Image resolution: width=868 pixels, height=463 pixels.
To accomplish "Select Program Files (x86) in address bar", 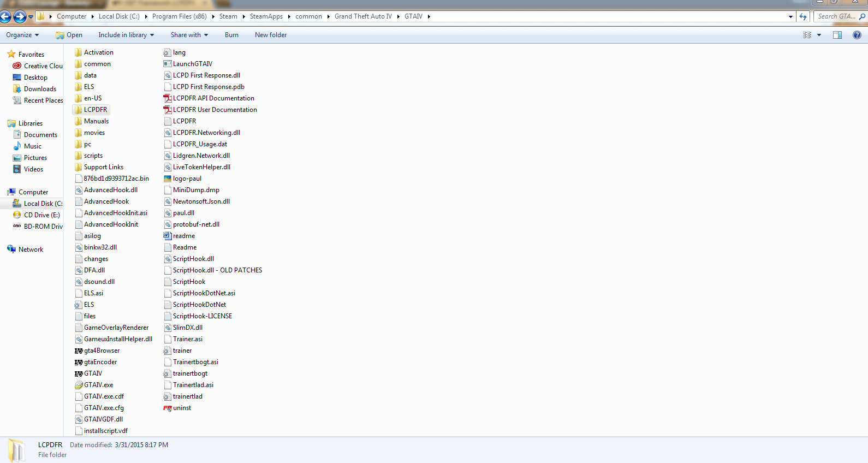I will [x=179, y=16].
